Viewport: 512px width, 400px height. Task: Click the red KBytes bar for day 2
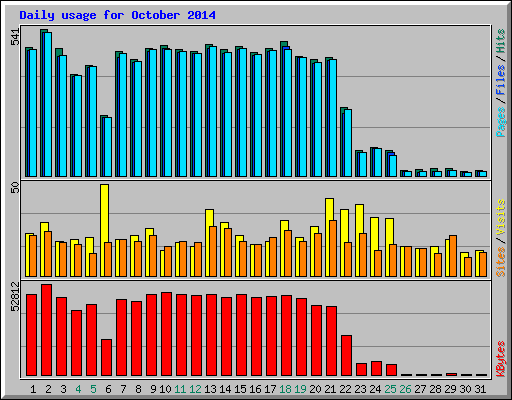coord(46,330)
